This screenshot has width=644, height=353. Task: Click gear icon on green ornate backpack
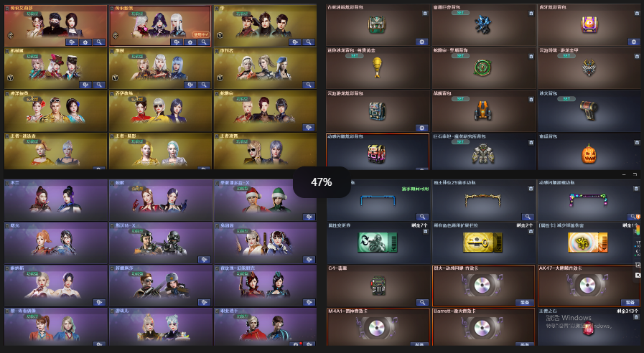coord(422,42)
